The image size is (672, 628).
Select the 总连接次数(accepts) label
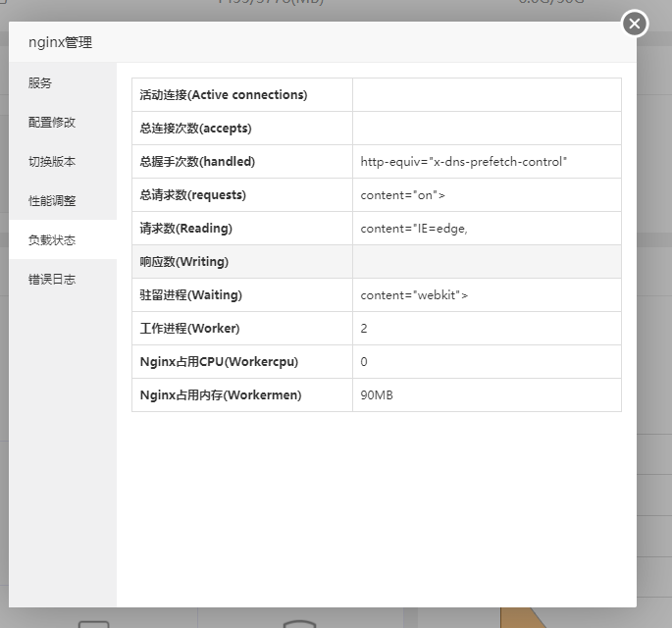click(x=195, y=129)
